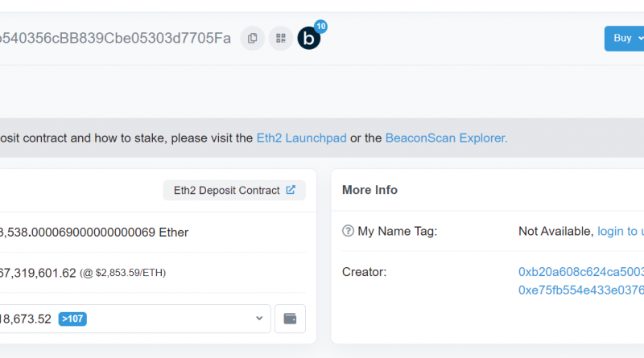Viewport: 644px width, 358px height.
Task: Click the My Name Tag help icon
Action: coord(348,232)
